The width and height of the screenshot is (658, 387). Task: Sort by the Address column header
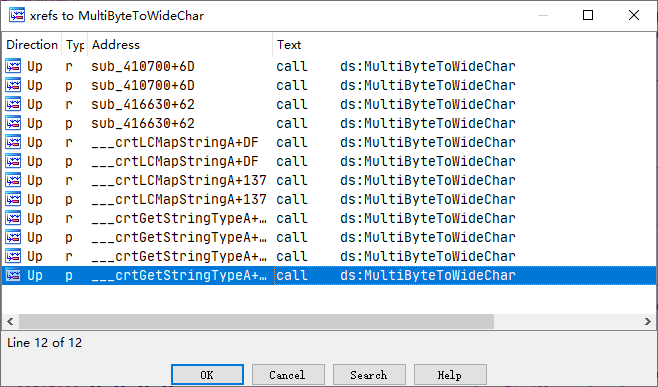pyautogui.click(x=180, y=44)
